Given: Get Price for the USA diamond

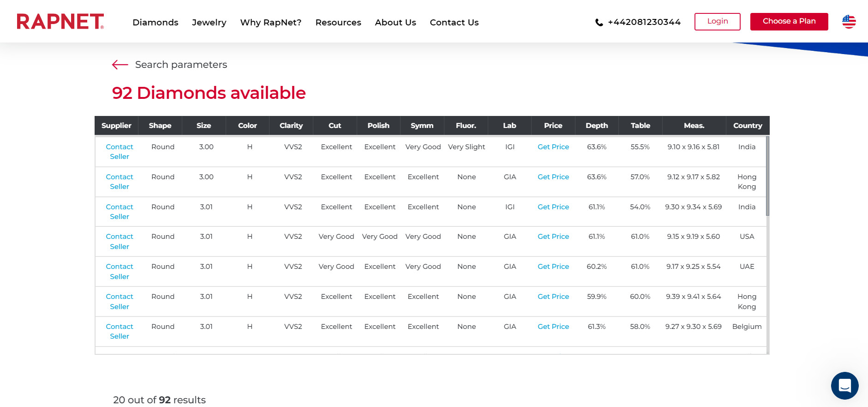Looking at the screenshot, I should pyautogui.click(x=553, y=237).
